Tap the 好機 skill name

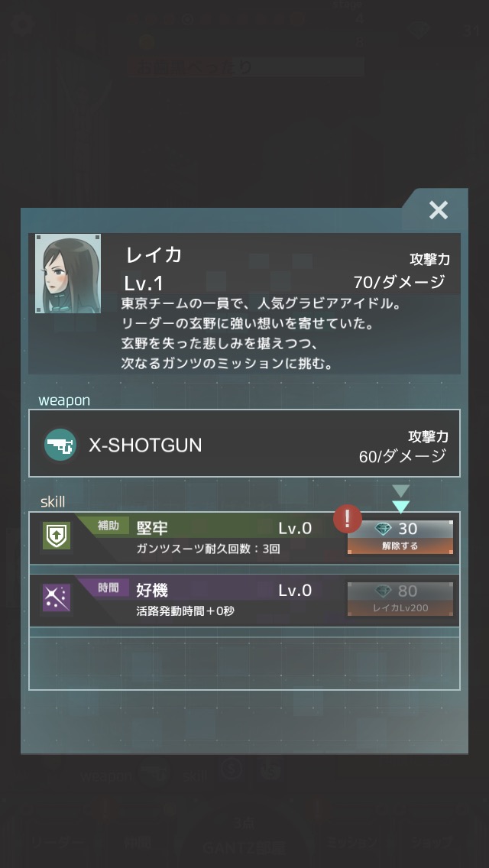152,591
